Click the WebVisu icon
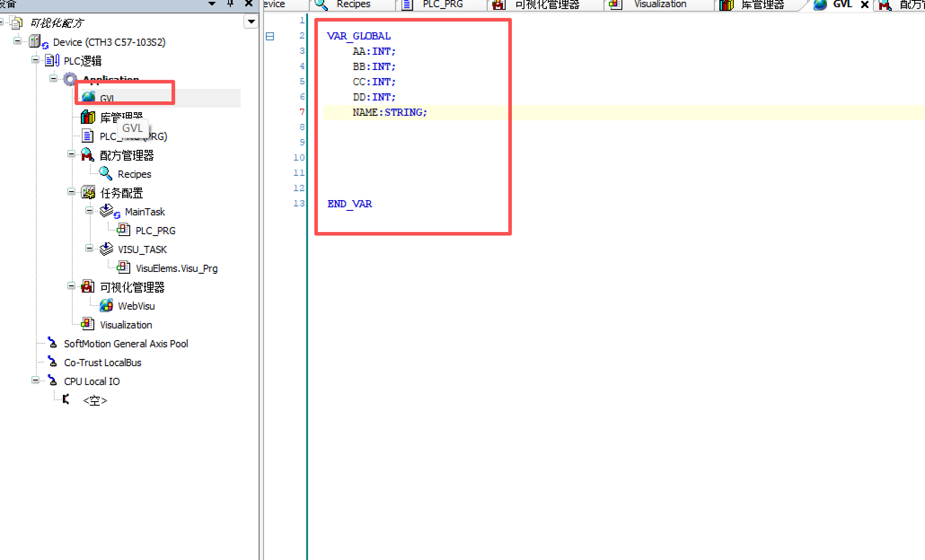Image resolution: width=925 pixels, height=560 pixels. click(x=106, y=306)
